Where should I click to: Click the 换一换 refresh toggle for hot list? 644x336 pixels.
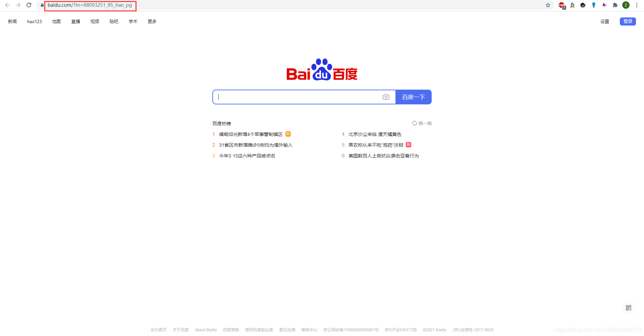[422, 123]
